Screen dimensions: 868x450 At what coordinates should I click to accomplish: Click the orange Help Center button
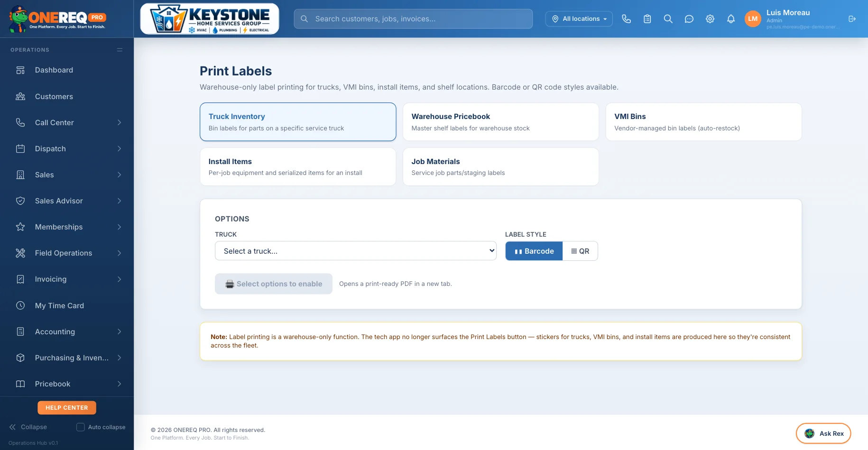coord(67,408)
